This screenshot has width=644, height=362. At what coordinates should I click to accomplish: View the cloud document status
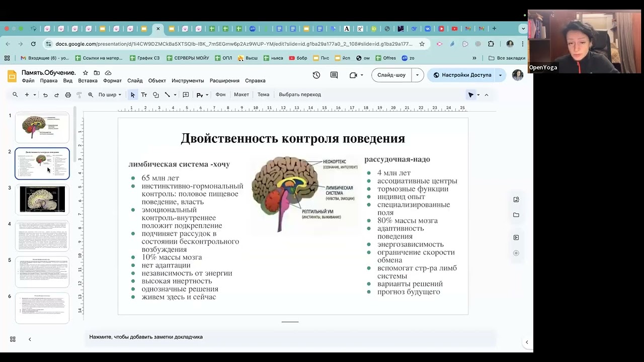[108, 73]
